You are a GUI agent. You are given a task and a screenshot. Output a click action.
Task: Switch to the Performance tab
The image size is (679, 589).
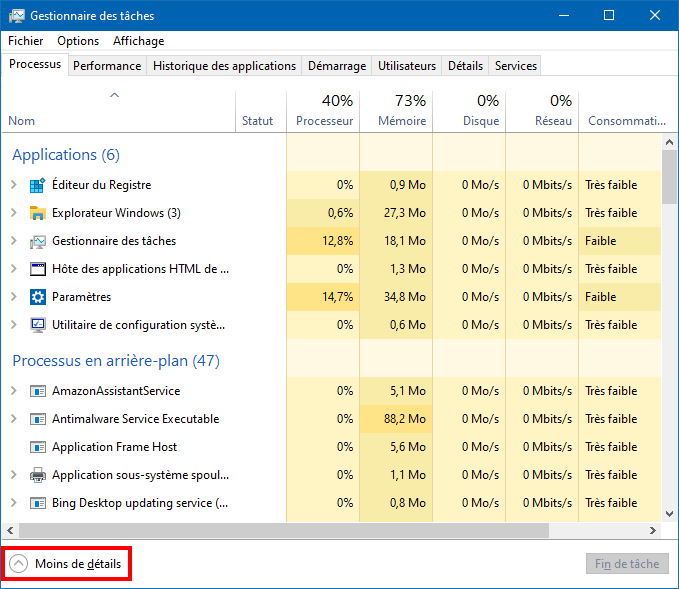(x=107, y=66)
